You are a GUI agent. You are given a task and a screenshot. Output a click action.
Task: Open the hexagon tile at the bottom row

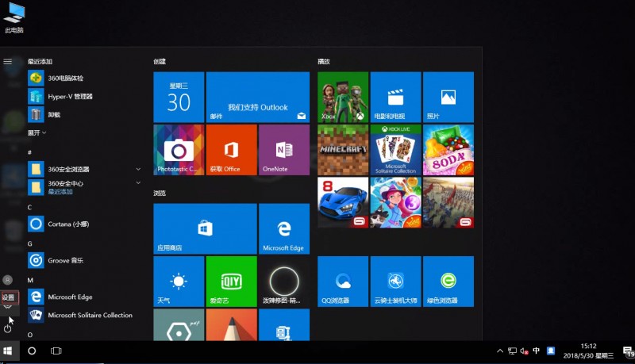pyautogui.click(x=179, y=325)
